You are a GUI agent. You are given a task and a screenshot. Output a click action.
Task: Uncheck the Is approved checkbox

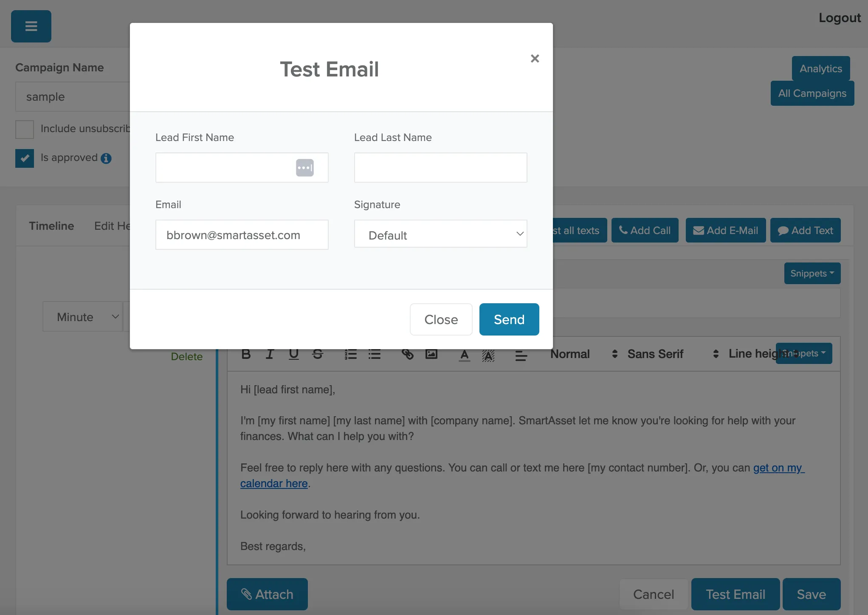(25, 158)
